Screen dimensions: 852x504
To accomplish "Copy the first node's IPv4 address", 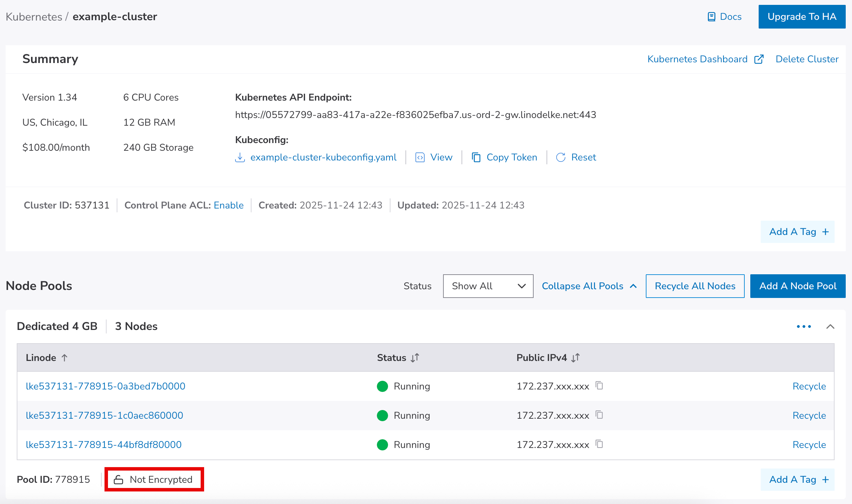I will 599,386.
